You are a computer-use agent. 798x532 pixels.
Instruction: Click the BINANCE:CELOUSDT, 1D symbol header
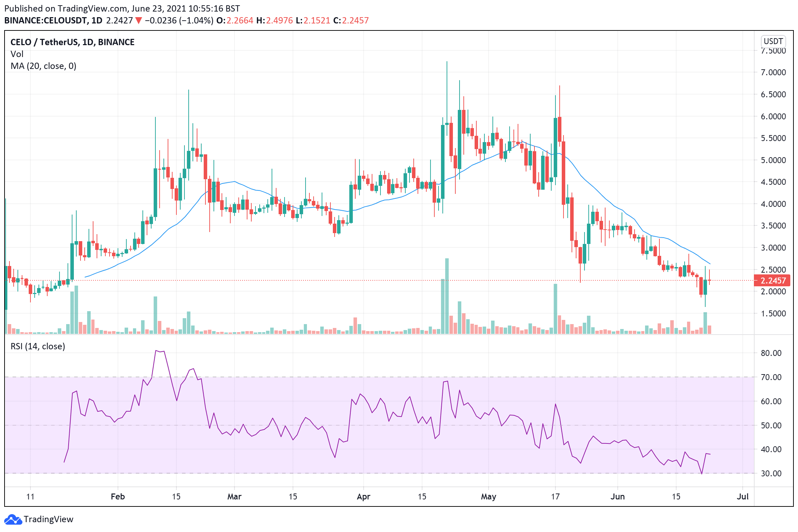(x=53, y=21)
